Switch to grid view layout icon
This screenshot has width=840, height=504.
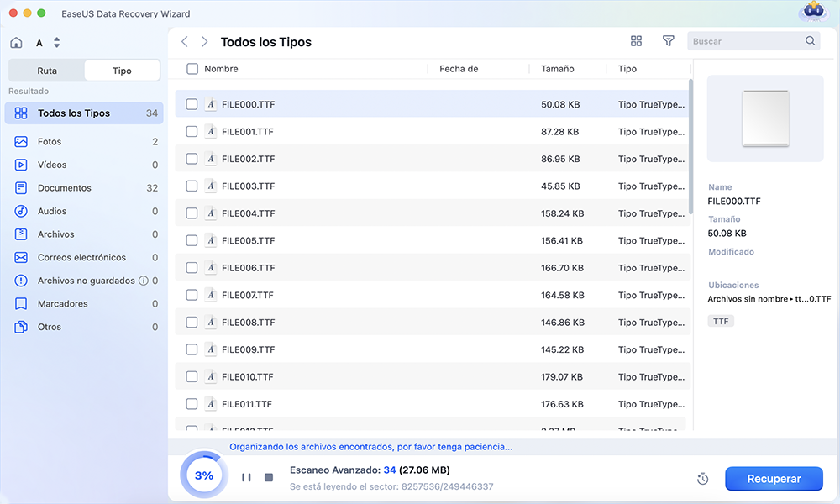pyautogui.click(x=636, y=41)
